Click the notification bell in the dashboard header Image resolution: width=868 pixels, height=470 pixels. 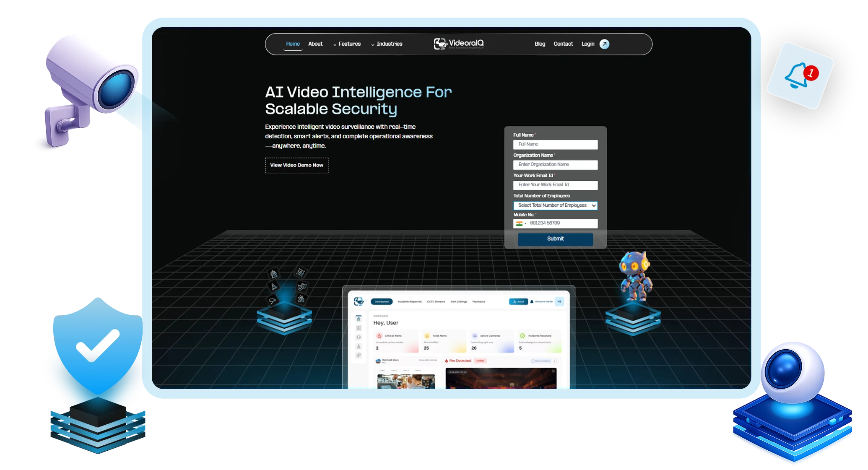532,301
